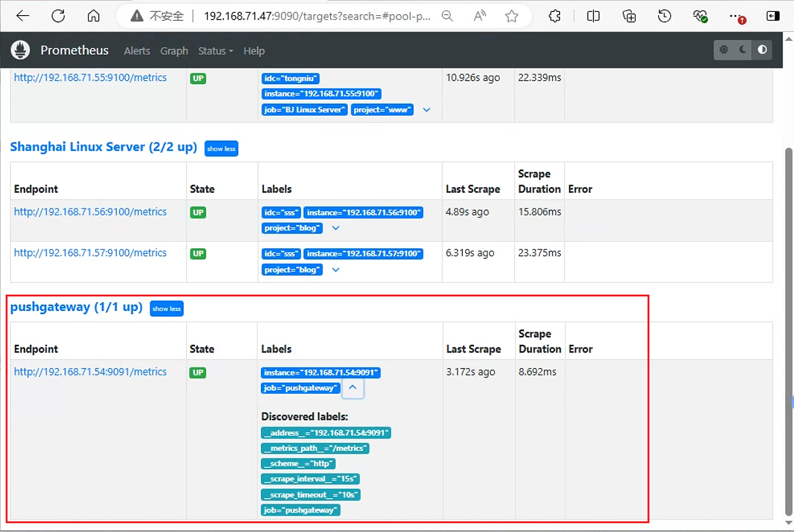Click the Shanghai Linux Server (2/2 up) heading
Viewport: 794px width, 532px height.
(104, 148)
